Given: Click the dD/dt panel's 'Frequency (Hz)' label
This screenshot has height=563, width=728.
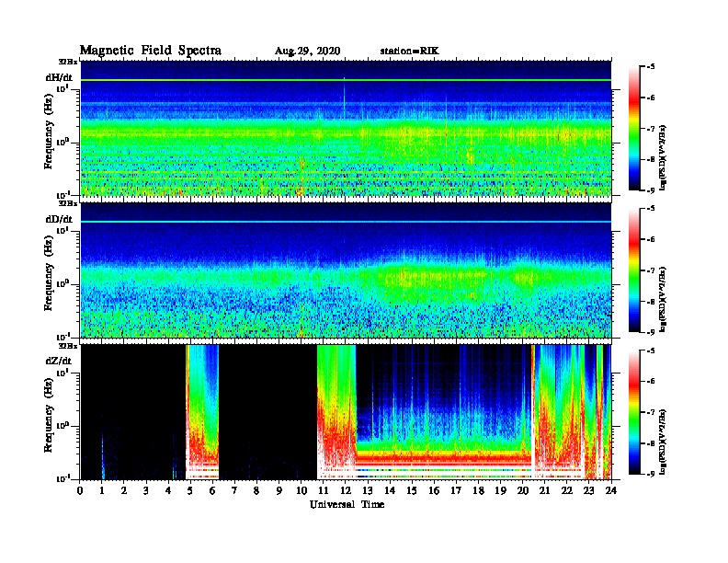Looking at the screenshot, I should tap(49, 273).
